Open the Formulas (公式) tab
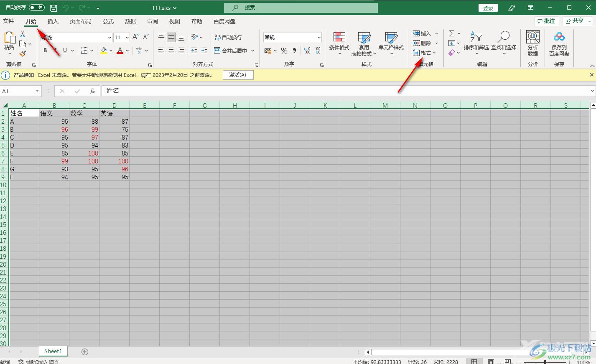The width and height of the screenshot is (596, 364). pos(108,21)
